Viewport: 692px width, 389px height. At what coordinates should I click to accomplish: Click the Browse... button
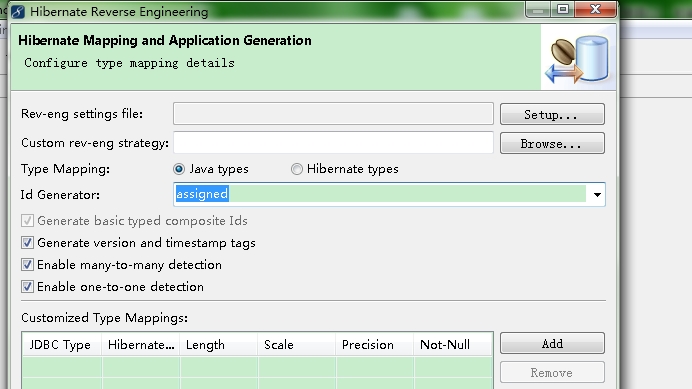tap(552, 144)
